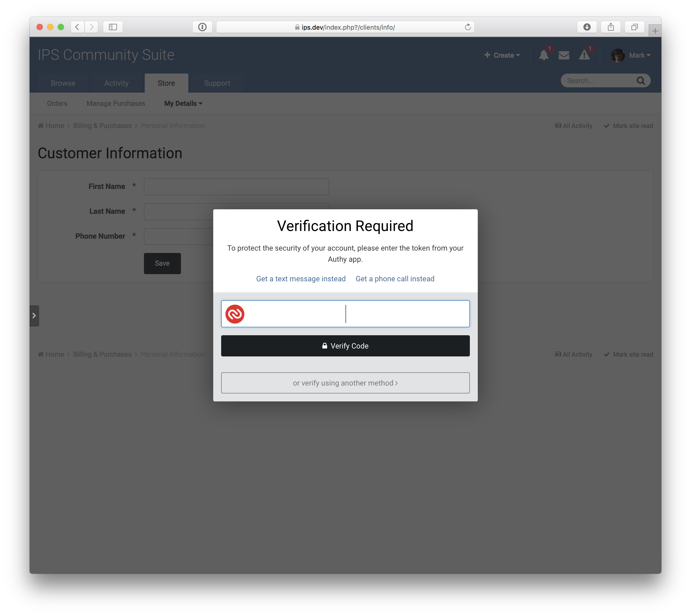The width and height of the screenshot is (691, 616).
Task: Click the First Name input field
Action: point(236,187)
